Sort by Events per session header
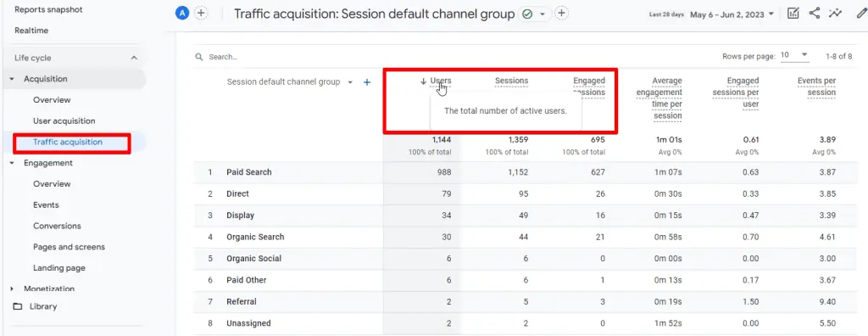This screenshot has height=336, width=868. [816, 87]
